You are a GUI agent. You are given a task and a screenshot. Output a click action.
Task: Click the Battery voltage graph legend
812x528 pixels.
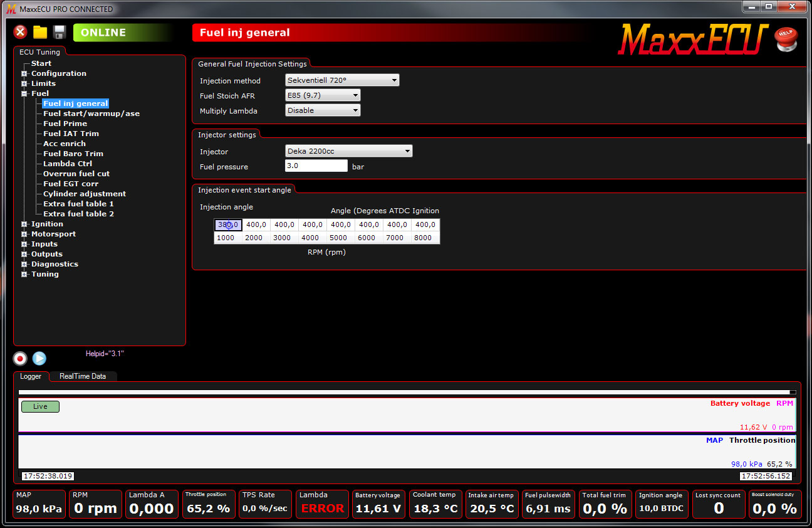[740, 403]
